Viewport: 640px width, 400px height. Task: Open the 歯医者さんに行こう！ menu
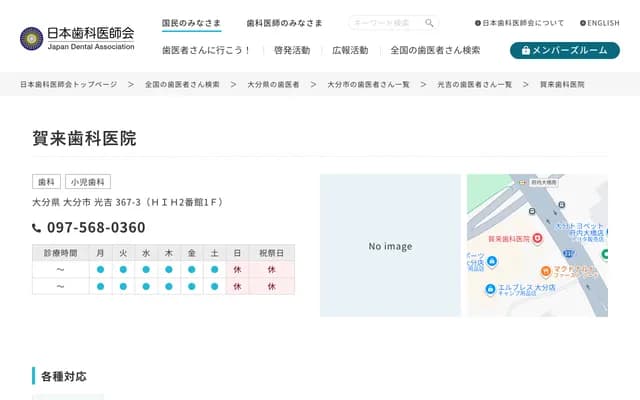click(x=206, y=50)
